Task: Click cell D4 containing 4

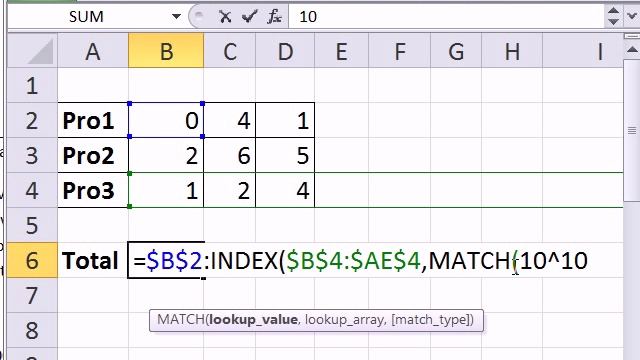Action: pyautogui.click(x=285, y=191)
